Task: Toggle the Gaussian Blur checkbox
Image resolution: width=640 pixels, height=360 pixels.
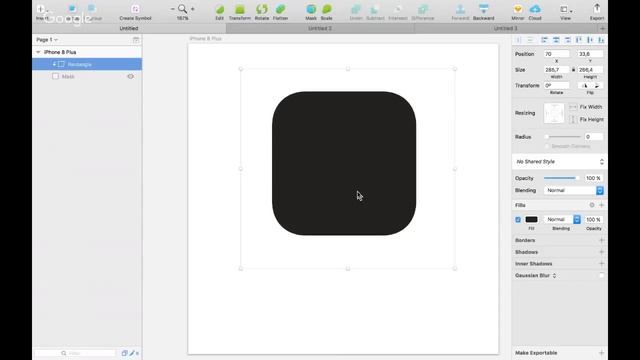Action: [x=601, y=276]
